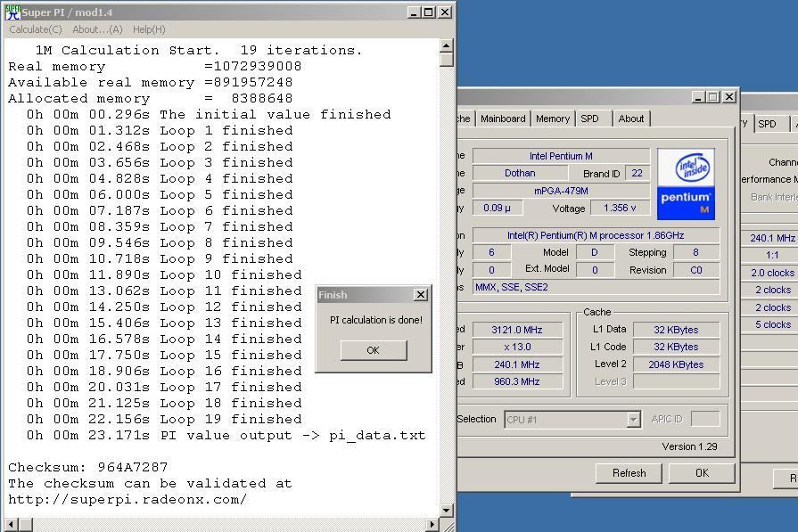Switch to the Mainboard tab in CPU-Z
Image resolution: width=798 pixels, height=532 pixels.
[x=503, y=119]
